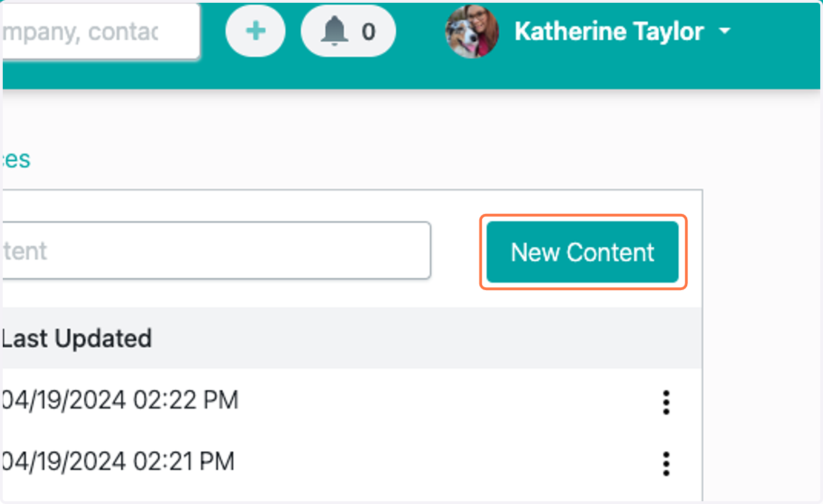Click the Katherine Taylor user name

tap(609, 32)
